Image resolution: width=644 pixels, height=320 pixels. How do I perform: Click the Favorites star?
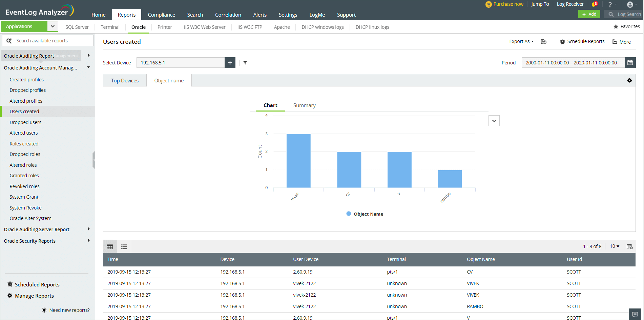pyautogui.click(x=616, y=26)
